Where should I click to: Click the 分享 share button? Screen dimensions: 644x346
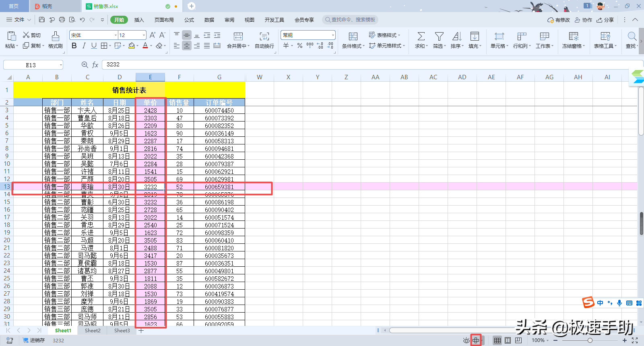click(x=605, y=20)
